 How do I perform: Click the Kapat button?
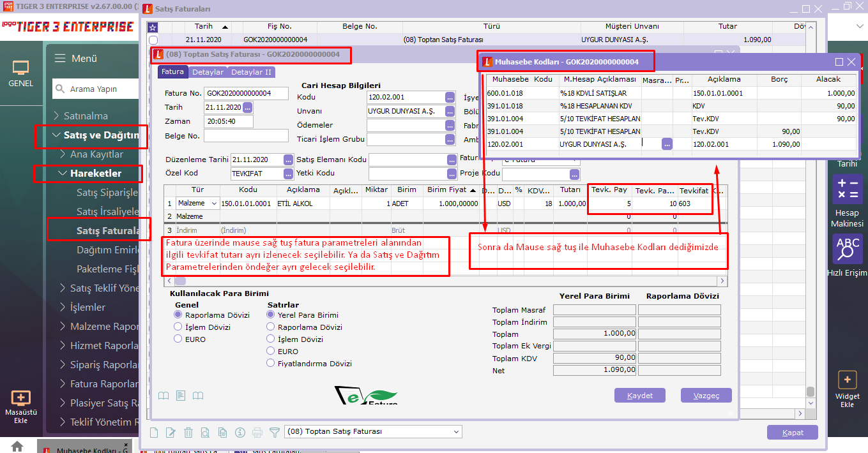793,433
